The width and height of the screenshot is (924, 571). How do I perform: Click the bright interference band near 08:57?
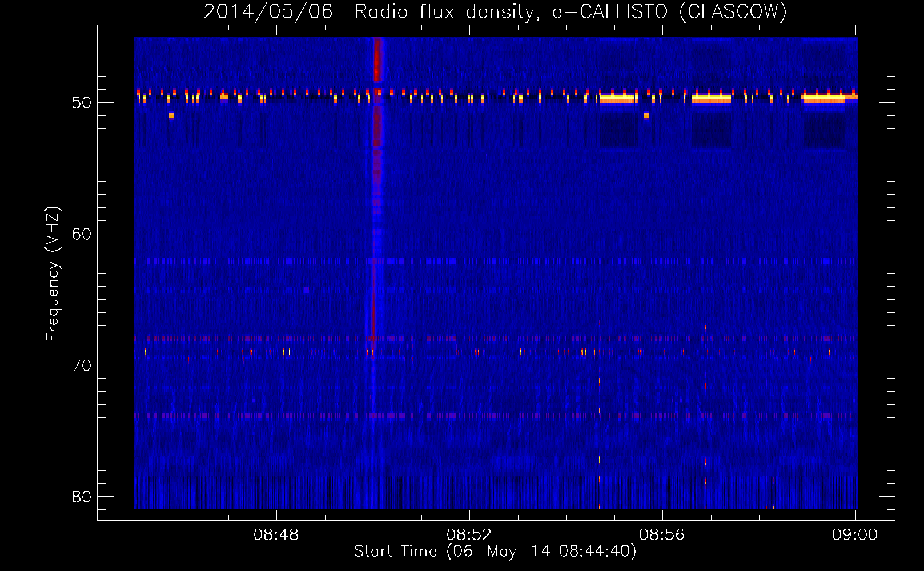tap(711, 98)
